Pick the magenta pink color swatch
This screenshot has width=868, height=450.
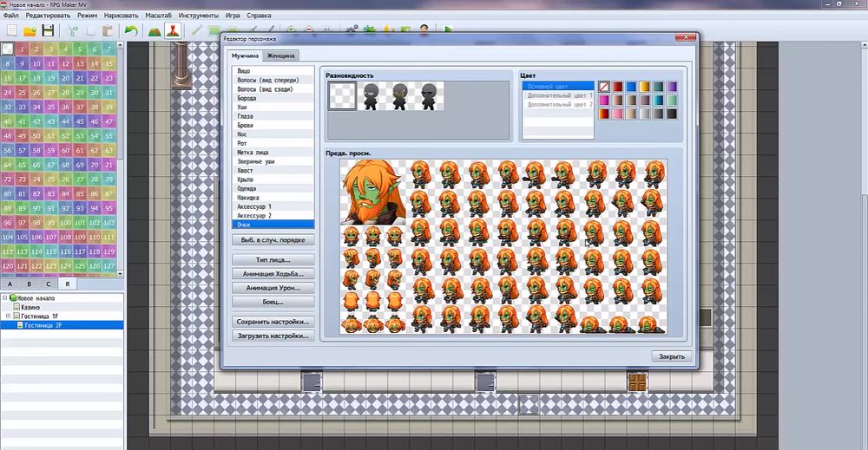click(x=603, y=100)
